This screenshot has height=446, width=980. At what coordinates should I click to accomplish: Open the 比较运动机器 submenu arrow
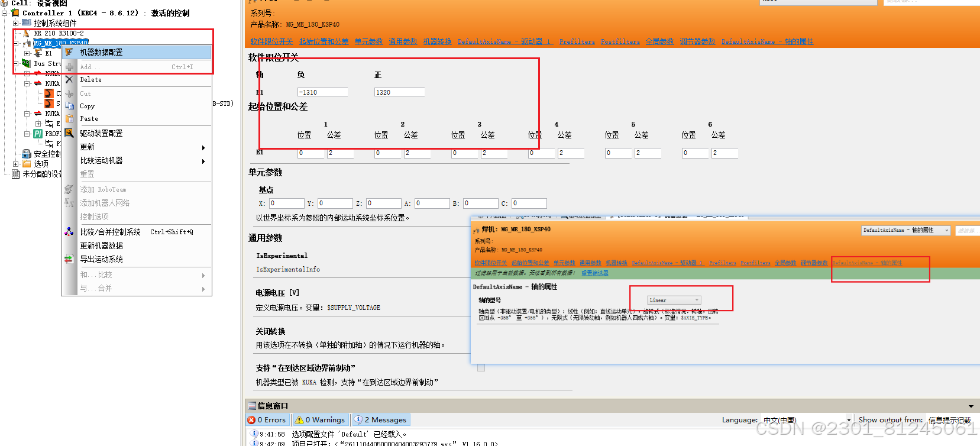click(203, 161)
